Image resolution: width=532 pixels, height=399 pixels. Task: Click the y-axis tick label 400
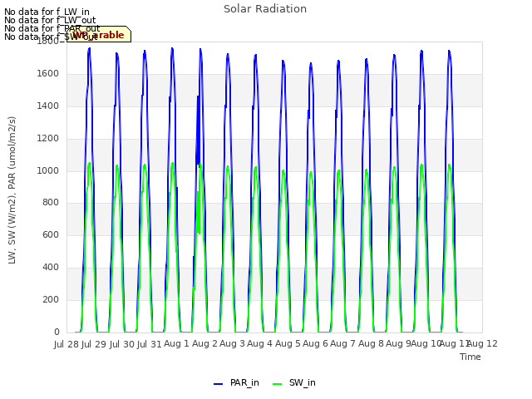point(51,268)
